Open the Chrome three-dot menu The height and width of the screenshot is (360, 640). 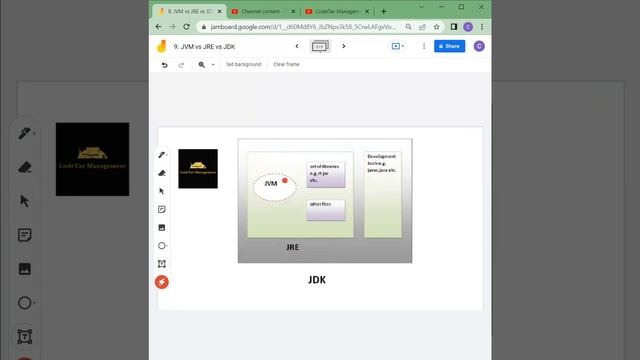(482, 27)
